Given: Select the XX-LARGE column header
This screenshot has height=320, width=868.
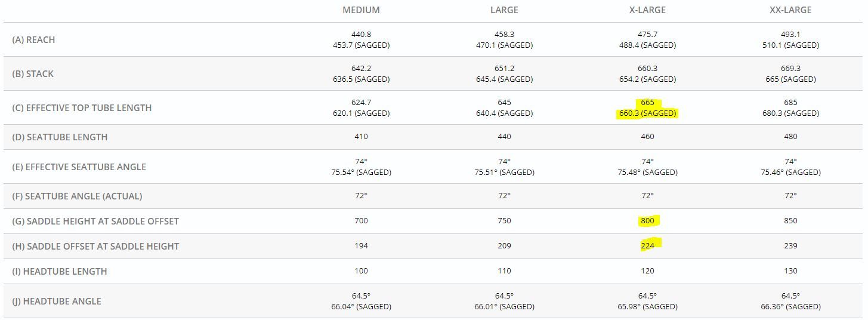Looking at the screenshot, I should click(x=790, y=10).
